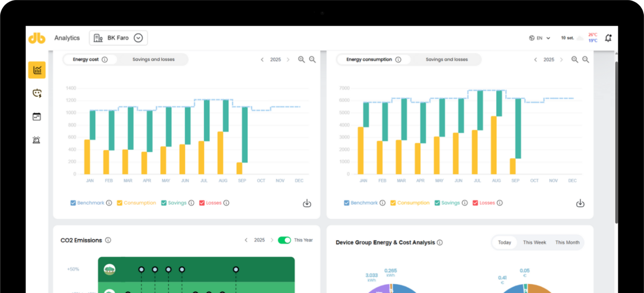Click the September bar in Energy cost chart
Image resolution: width=644 pixels, height=293 pixels.
(244, 135)
